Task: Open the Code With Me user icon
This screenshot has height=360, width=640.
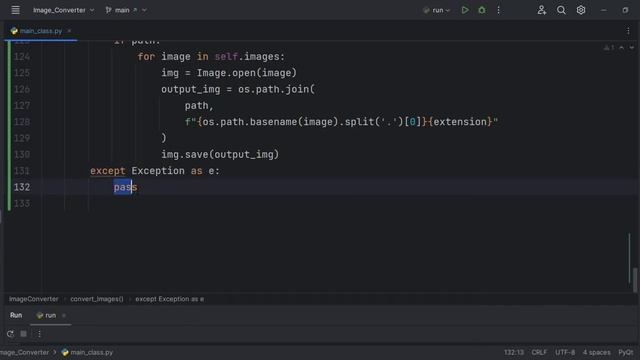Action: point(542,10)
